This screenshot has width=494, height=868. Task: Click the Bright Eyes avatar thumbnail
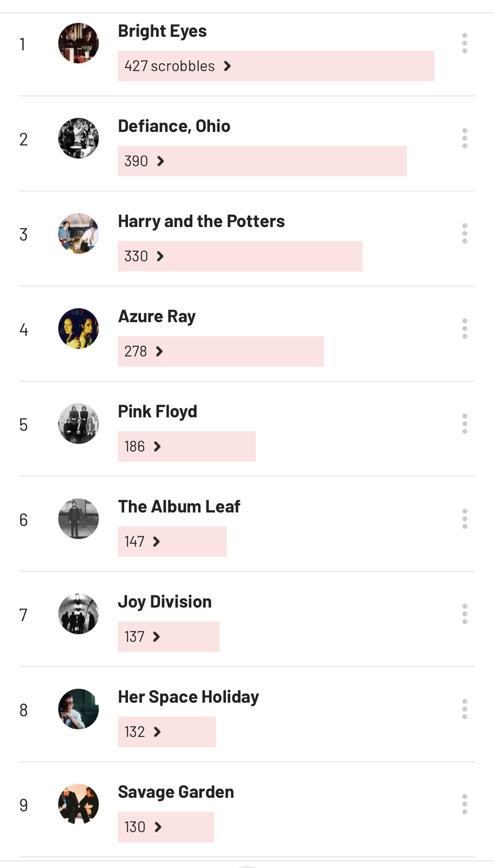coord(79,43)
